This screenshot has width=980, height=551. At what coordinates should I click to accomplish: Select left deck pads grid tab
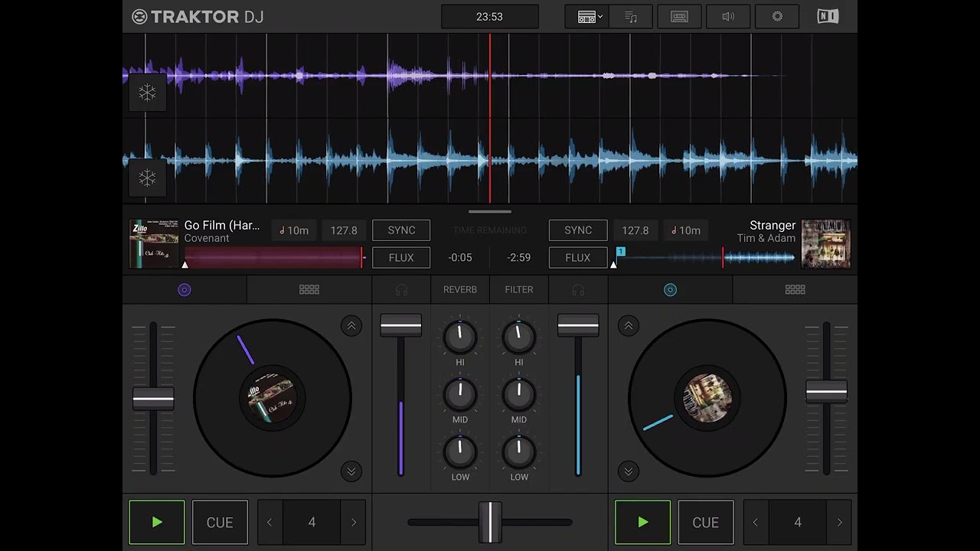tap(309, 289)
